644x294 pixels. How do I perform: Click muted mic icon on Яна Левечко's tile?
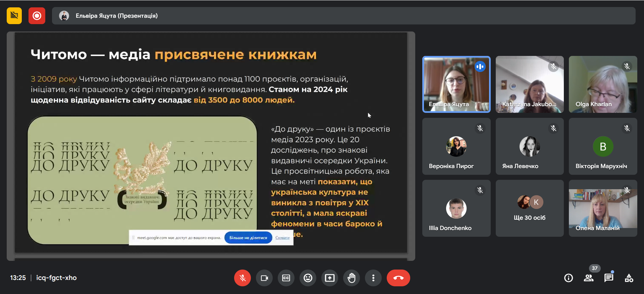pyautogui.click(x=553, y=129)
